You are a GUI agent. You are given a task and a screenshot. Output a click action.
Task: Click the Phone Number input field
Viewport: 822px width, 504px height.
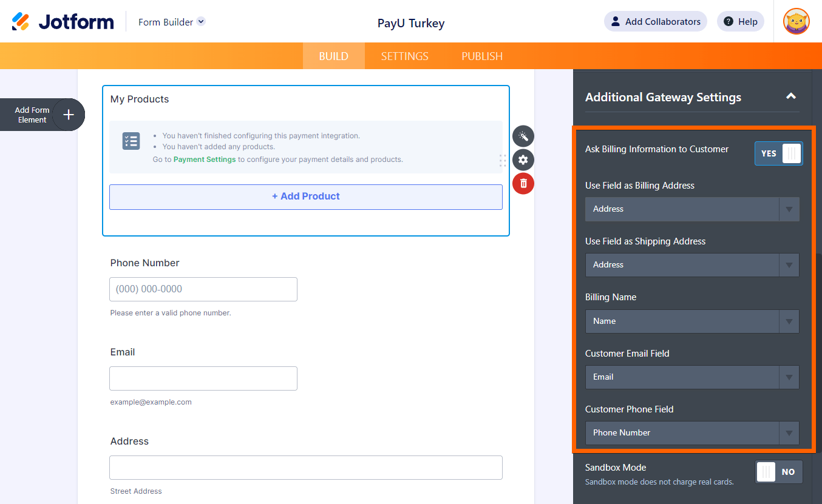203,289
